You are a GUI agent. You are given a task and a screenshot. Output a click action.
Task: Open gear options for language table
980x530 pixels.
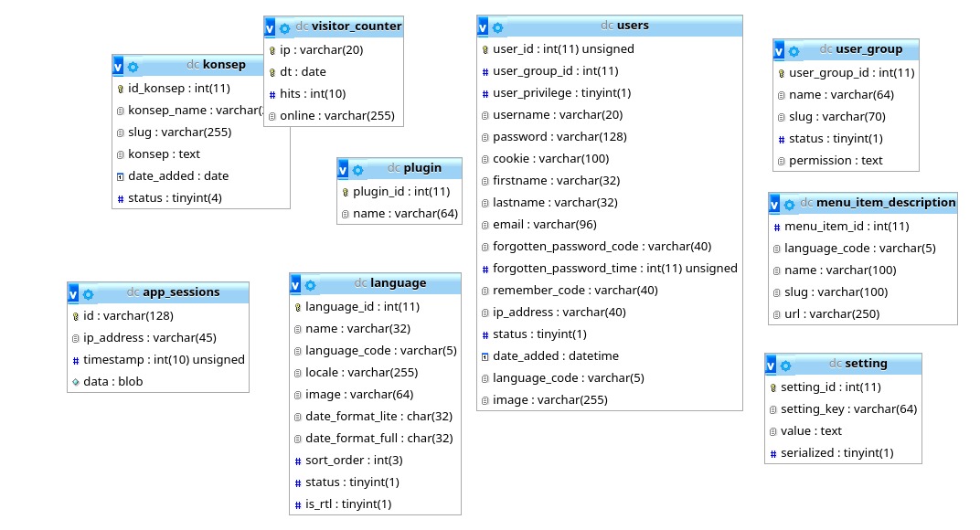(311, 285)
